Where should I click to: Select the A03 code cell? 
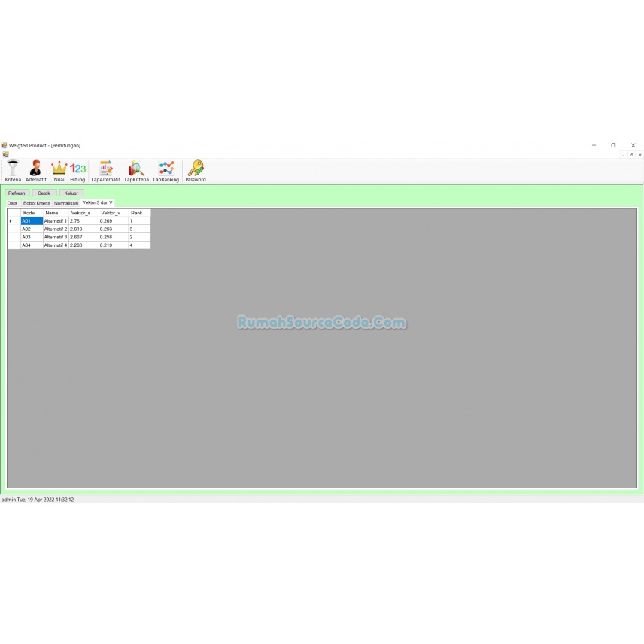coord(32,238)
